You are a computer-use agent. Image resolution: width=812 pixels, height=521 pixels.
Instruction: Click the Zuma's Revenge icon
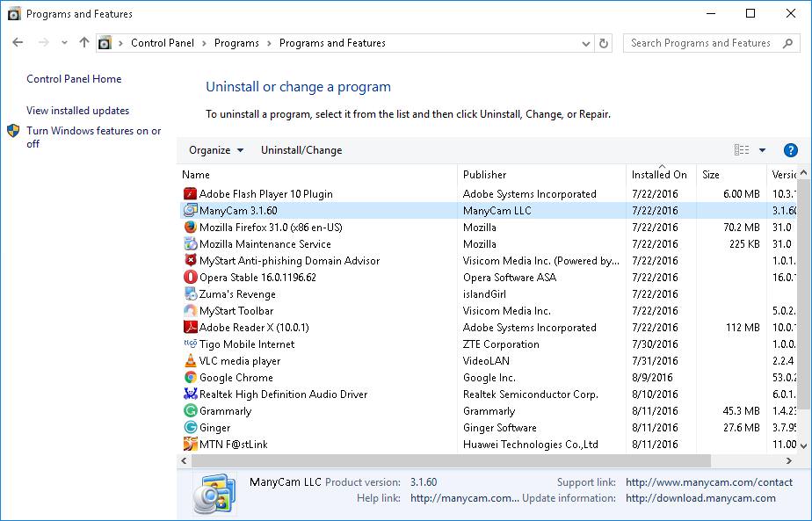tap(190, 293)
